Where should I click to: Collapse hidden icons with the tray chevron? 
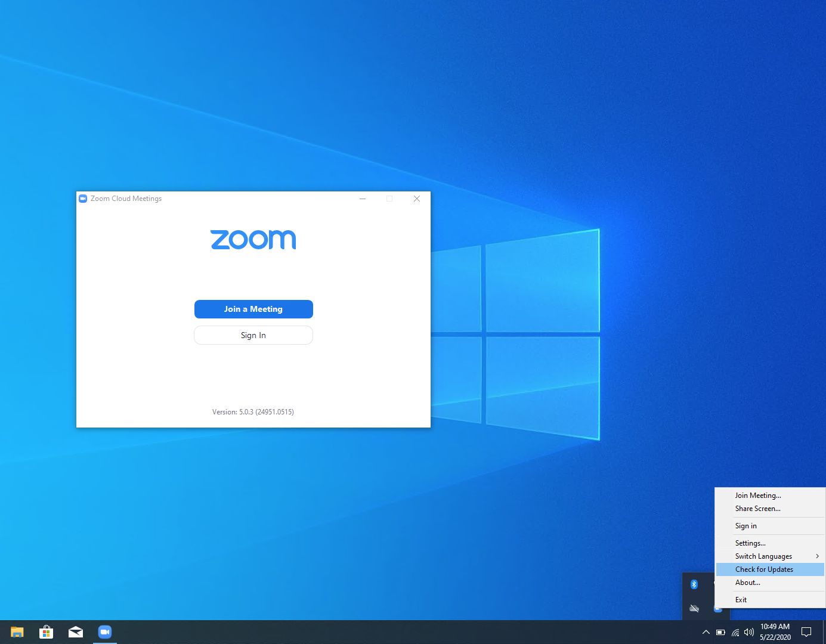(x=706, y=632)
